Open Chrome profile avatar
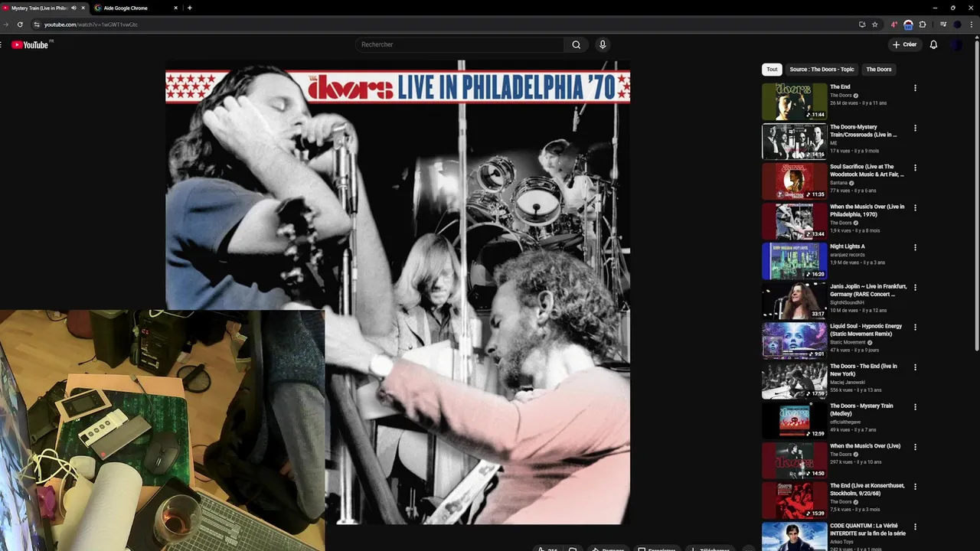Image resolution: width=980 pixels, height=551 pixels. pyautogui.click(x=957, y=24)
